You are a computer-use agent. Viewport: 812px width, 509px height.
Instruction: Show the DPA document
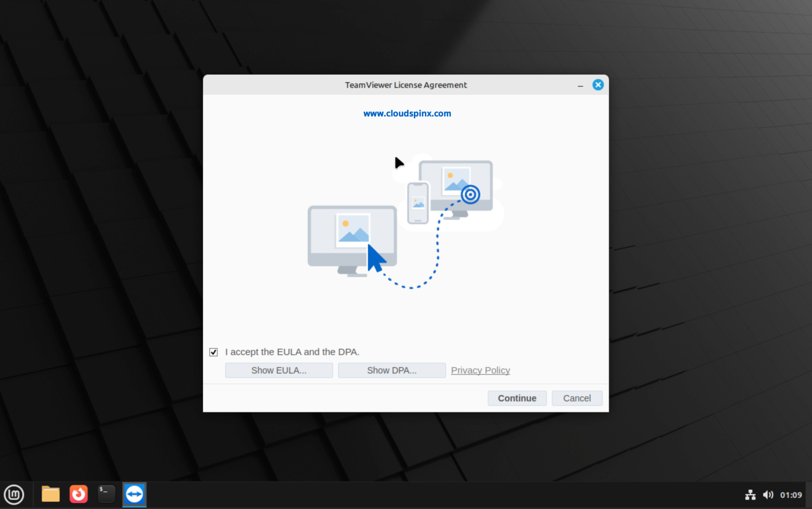tap(391, 370)
